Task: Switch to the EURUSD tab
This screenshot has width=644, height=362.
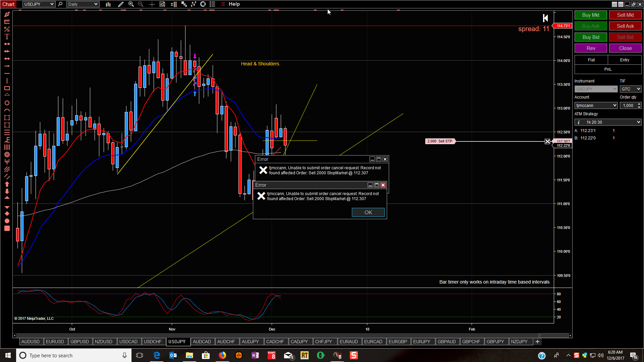Action: (x=55, y=342)
